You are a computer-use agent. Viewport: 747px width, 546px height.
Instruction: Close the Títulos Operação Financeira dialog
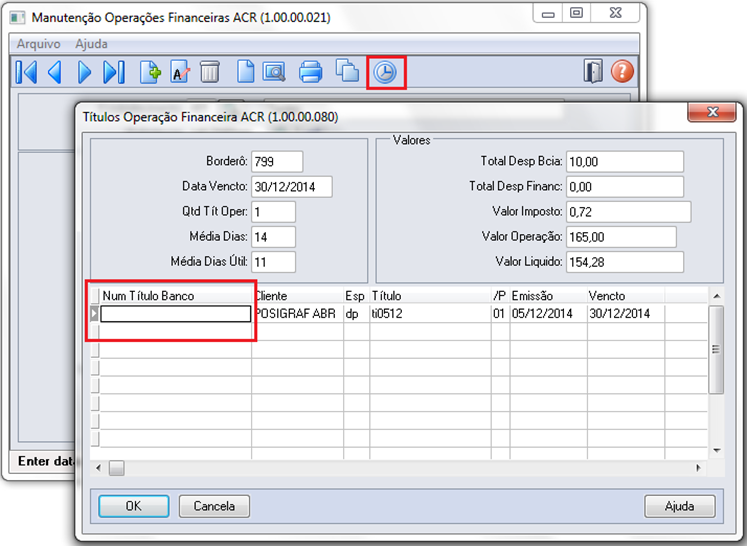(712, 112)
